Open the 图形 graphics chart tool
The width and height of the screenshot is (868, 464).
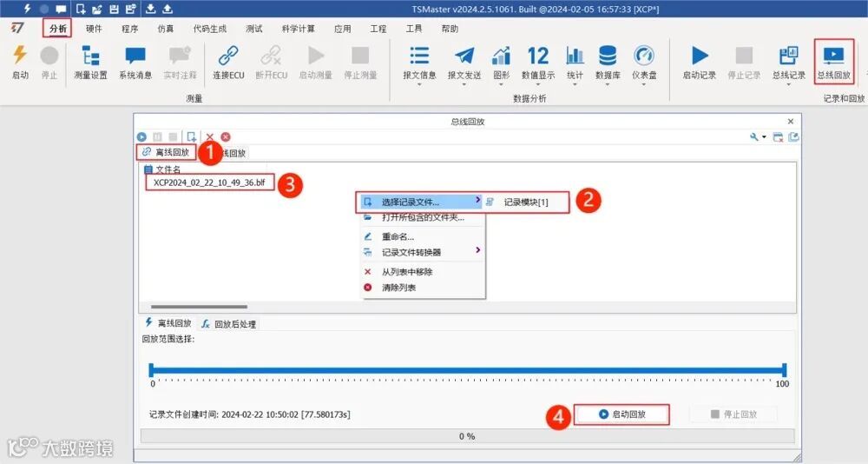click(501, 62)
